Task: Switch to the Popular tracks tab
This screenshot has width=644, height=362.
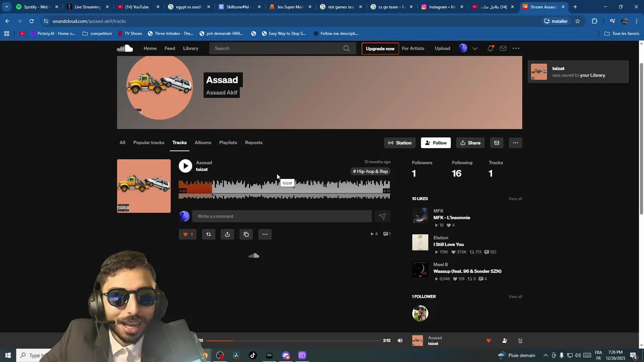Action: tap(148, 143)
